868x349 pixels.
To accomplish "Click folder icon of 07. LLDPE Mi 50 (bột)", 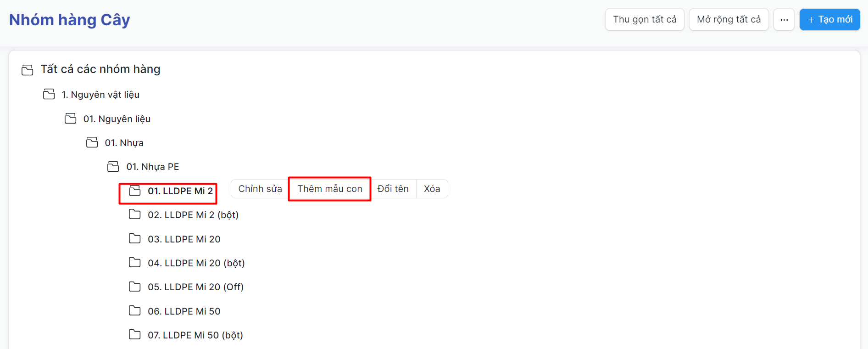I will point(134,335).
